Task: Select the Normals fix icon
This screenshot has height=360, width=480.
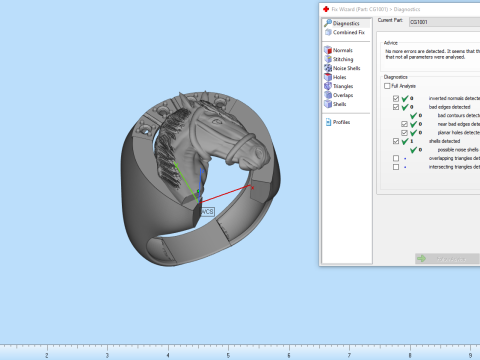Action: (x=328, y=50)
